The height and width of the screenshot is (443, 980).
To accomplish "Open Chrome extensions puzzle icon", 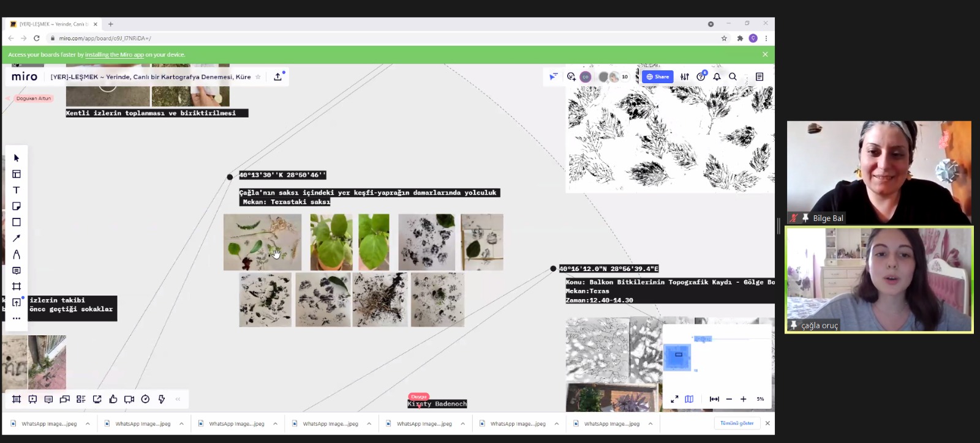I will click(740, 38).
